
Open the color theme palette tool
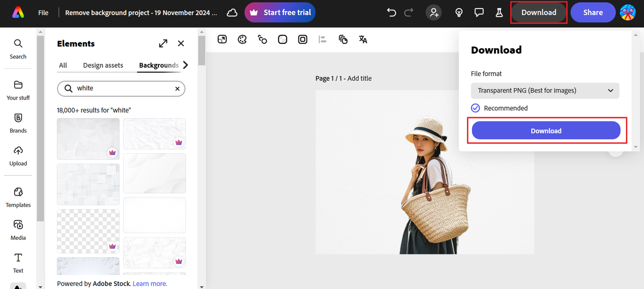[242, 39]
